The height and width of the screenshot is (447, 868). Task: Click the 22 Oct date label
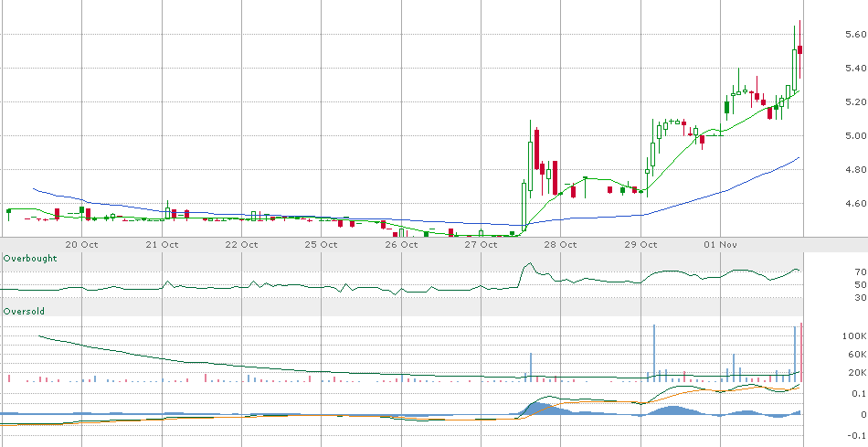pyautogui.click(x=242, y=244)
